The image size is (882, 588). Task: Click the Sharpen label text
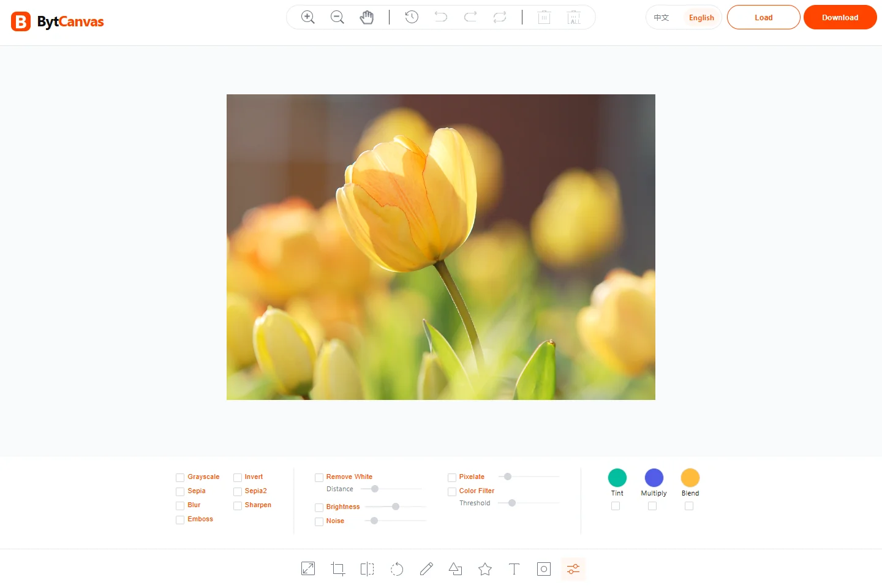pyautogui.click(x=258, y=505)
